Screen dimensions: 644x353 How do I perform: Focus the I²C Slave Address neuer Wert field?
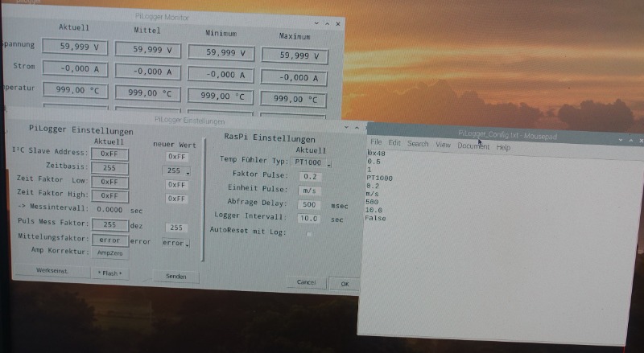pos(176,157)
